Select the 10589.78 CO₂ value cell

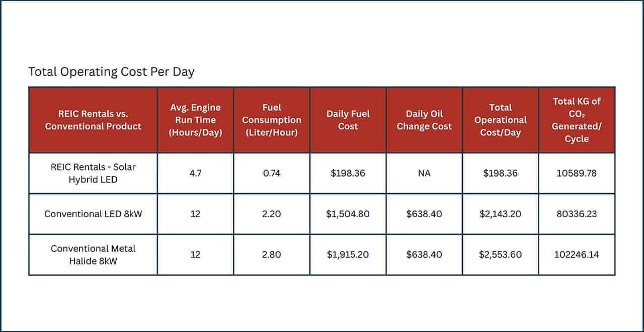pyautogui.click(x=577, y=173)
